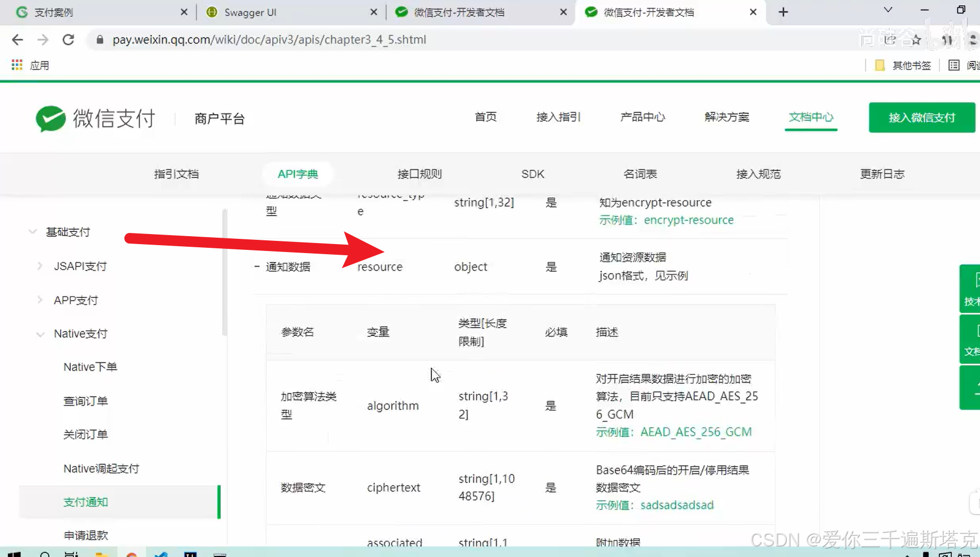
Task: Open 解决方案 in the top navigation
Action: pos(727,117)
